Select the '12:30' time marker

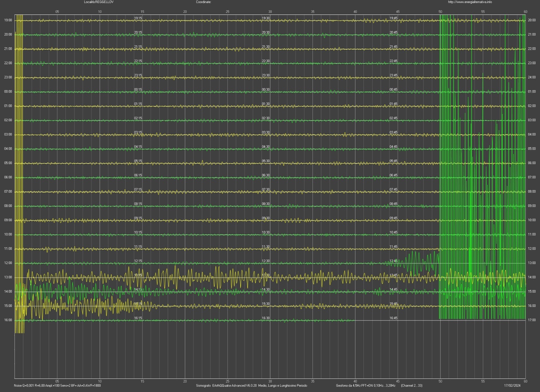[266, 261]
